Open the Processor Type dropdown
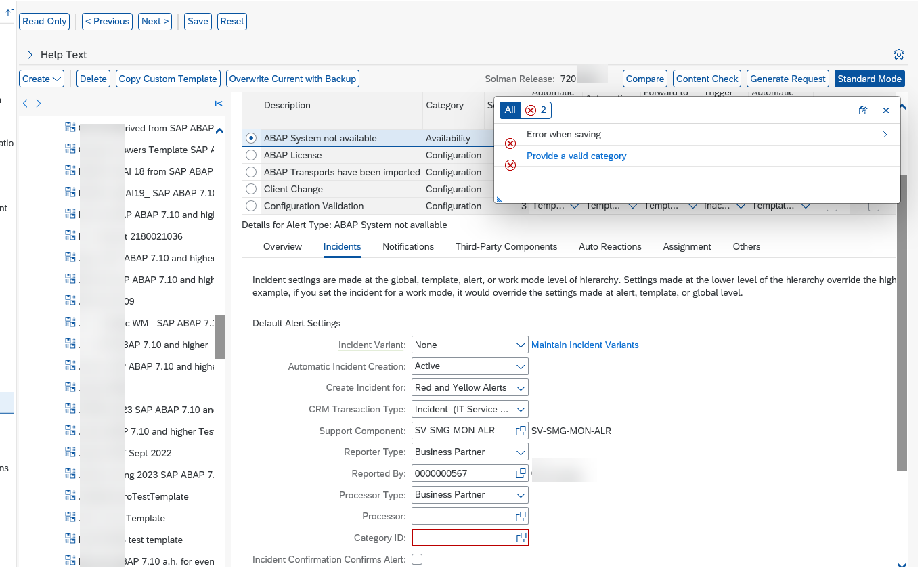Viewport: 924px width, 568px height. [521, 495]
